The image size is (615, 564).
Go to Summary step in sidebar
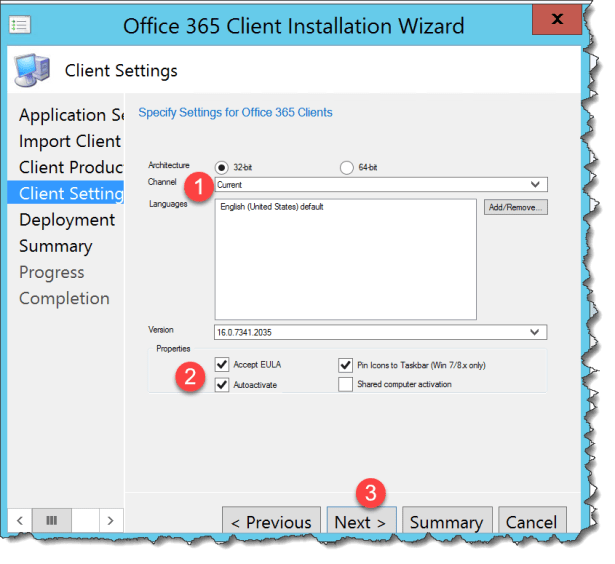coord(56,246)
